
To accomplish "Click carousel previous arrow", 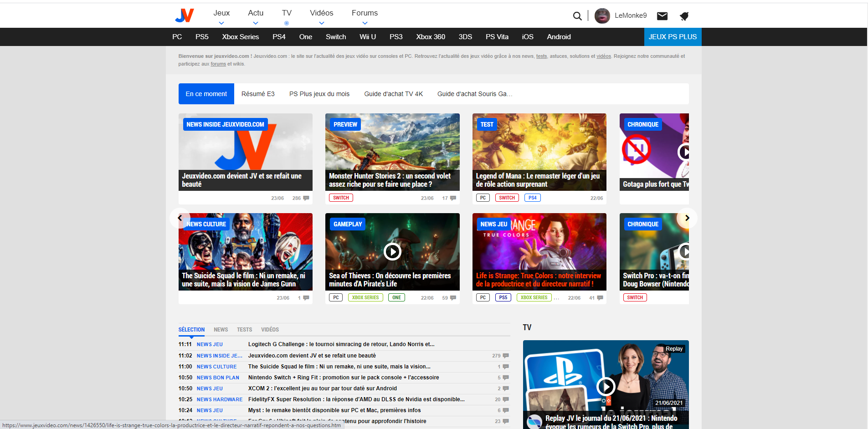I will [180, 218].
